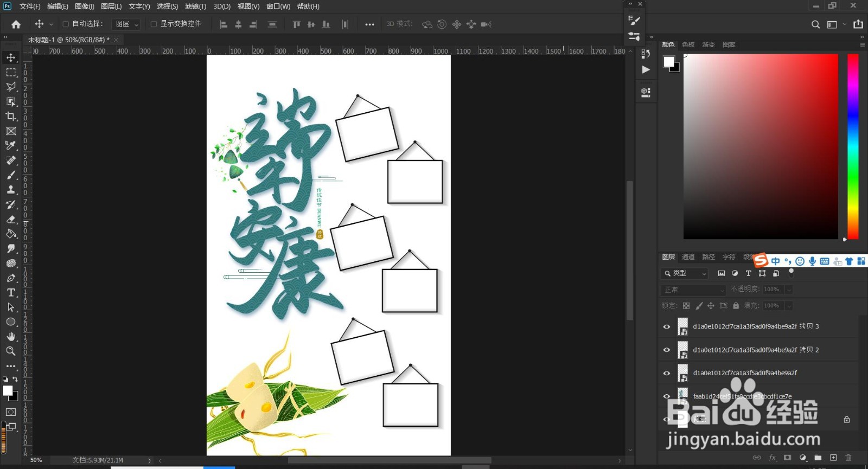The width and height of the screenshot is (868, 469).
Task: Select the Zoom tool in the toolbox
Action: point(11,351)
